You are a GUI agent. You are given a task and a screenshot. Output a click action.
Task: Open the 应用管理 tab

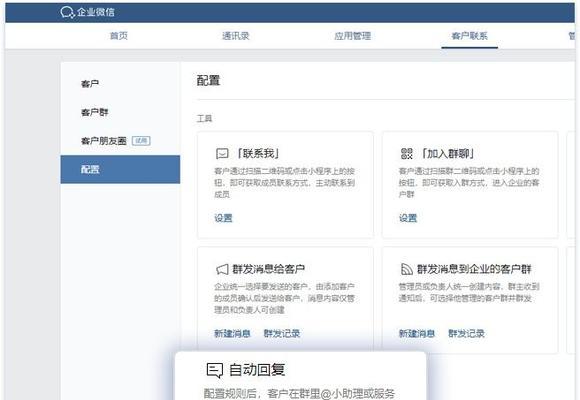(x=353, y=36)
